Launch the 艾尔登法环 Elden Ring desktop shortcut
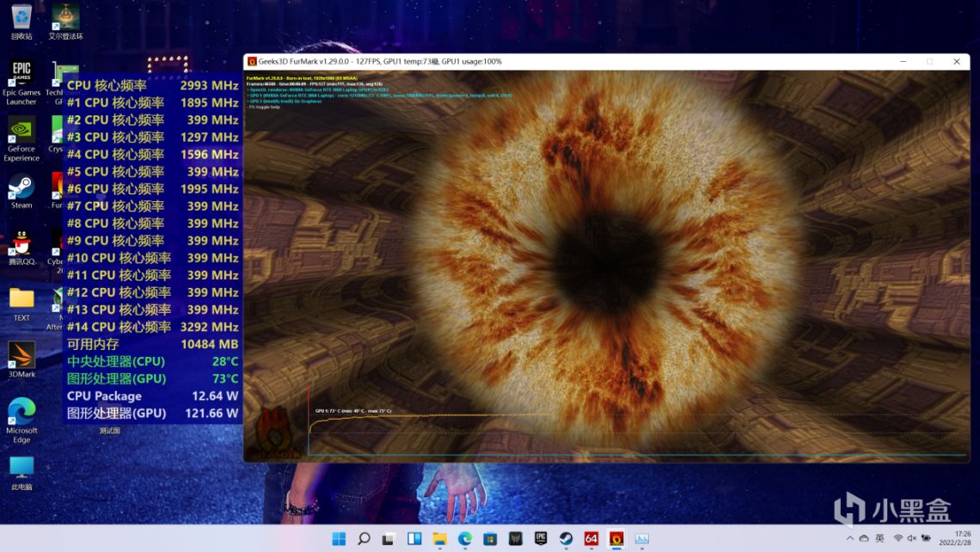This screenshot has width=980, height=552. coord(65,21)
